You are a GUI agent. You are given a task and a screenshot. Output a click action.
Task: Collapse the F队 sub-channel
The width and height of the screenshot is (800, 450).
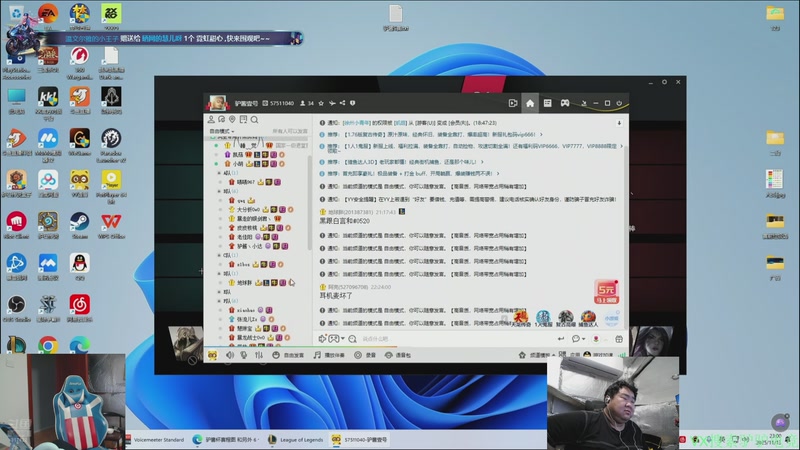[x=220, y=301]
